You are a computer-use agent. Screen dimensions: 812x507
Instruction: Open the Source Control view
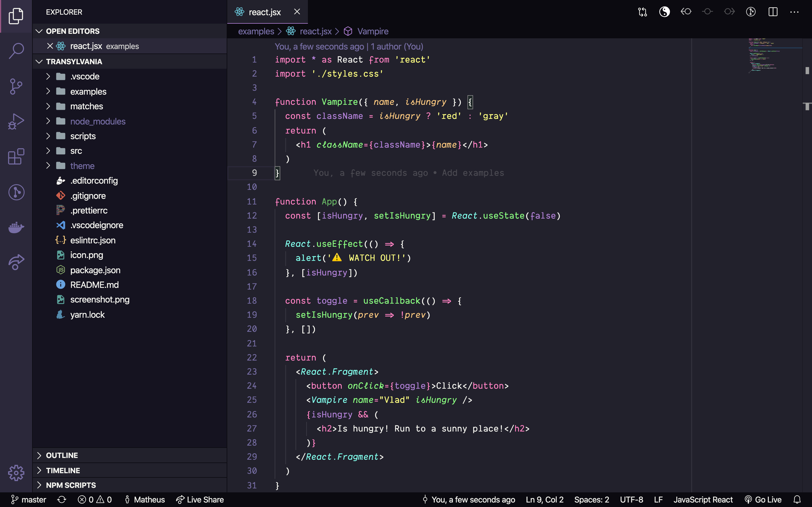tap(16, 86)
